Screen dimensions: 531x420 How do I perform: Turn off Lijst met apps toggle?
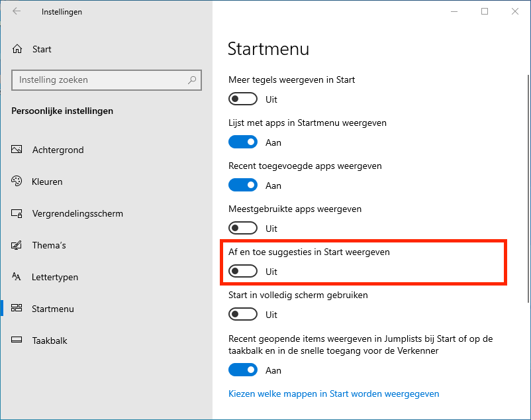242,142
